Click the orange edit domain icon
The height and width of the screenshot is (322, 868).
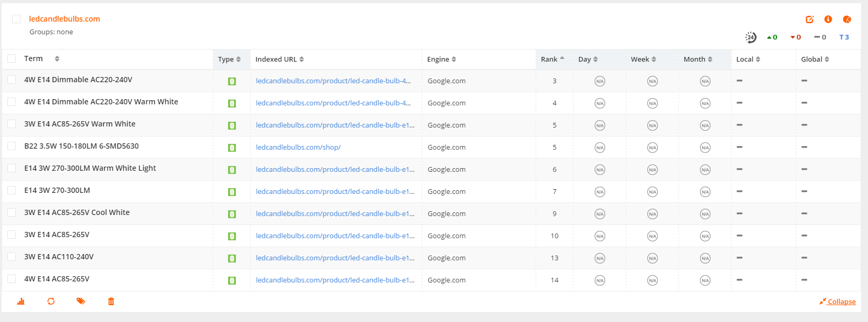(x=810, y=19)
